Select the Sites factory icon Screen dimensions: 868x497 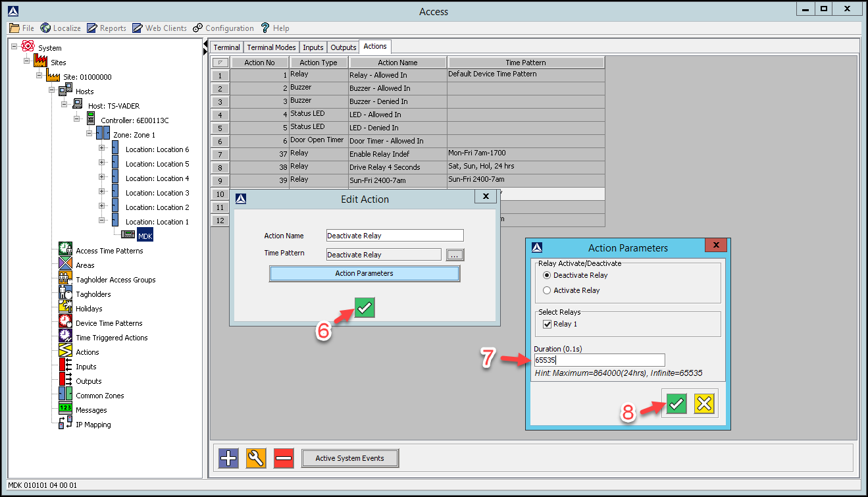40,62
